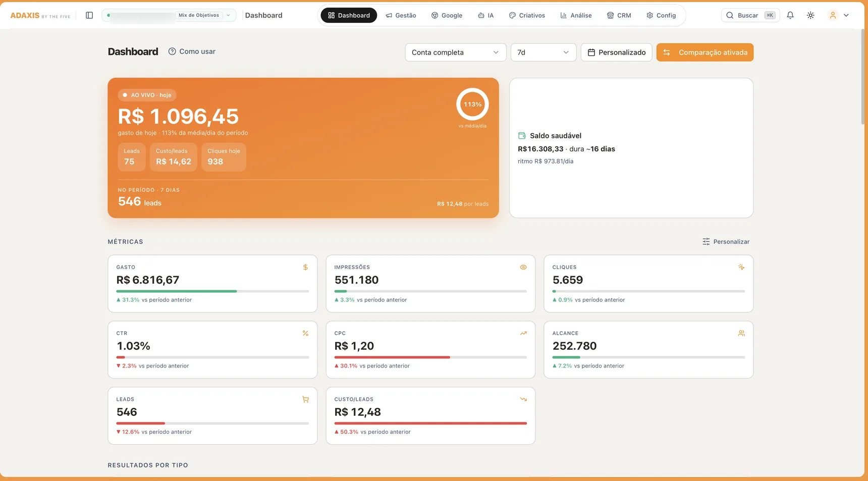Switch to the CRM tab

coord(619,15)
